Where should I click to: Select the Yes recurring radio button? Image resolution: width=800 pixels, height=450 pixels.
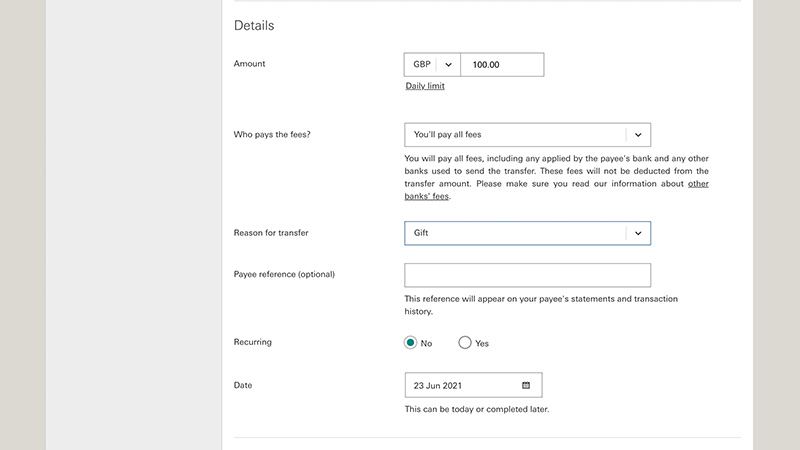(464, 342)
